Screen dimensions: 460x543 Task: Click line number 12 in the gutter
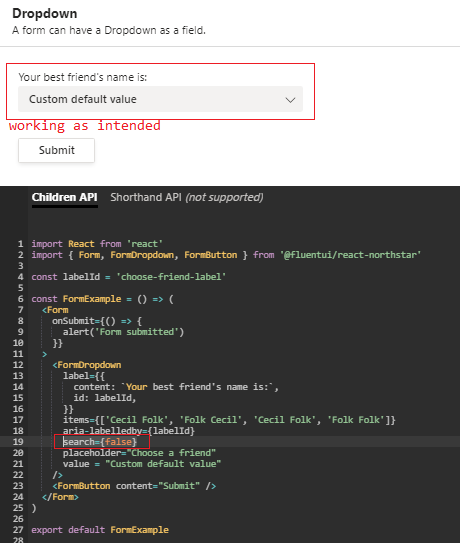(18, 365)
